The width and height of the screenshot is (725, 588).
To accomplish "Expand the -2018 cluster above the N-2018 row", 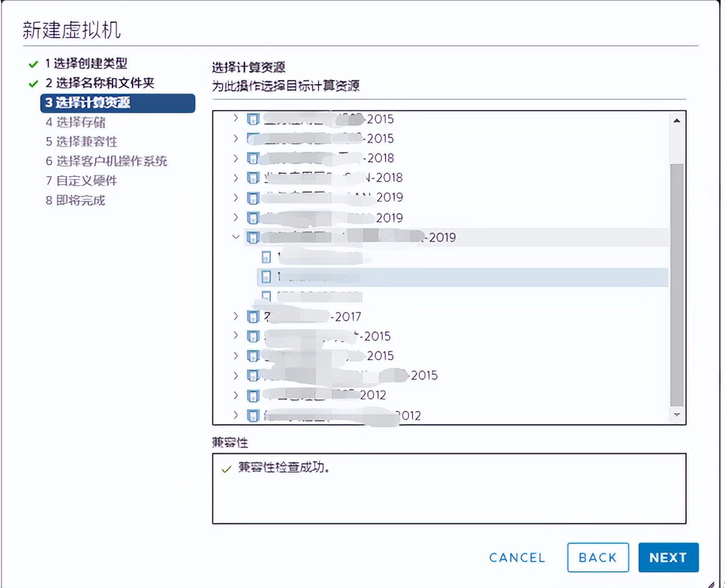I will (x=236, y=158).
